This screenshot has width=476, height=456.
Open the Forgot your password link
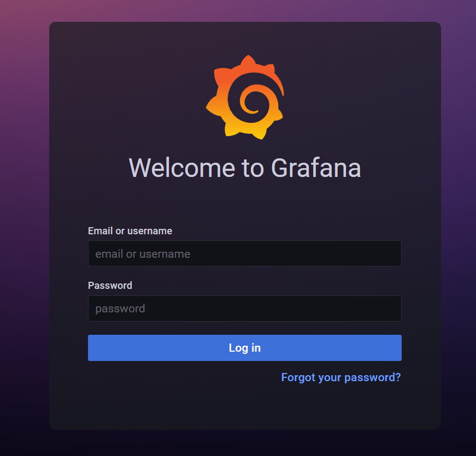pyautogui.click(x=341, y=377)
